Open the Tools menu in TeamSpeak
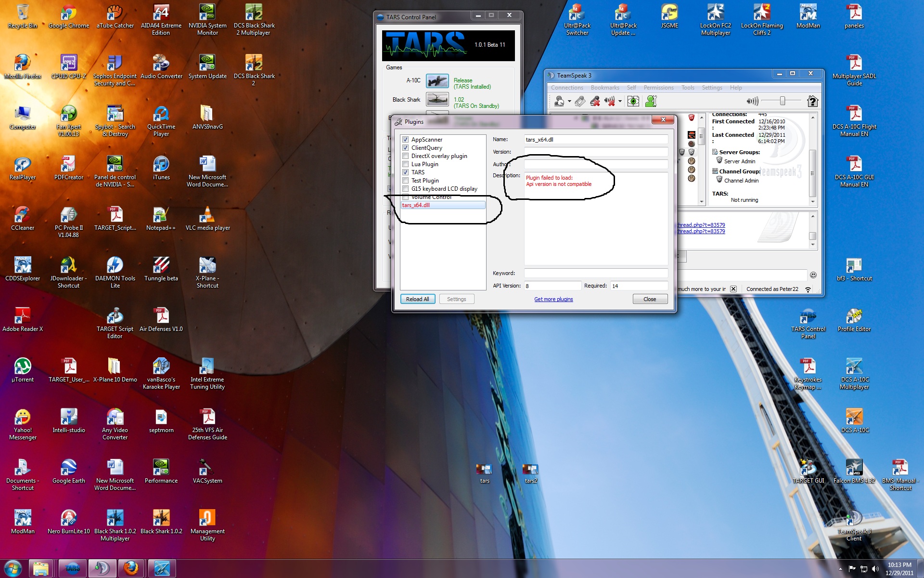The height and width of the screenshot is (578, 924). click(x=688, y=88)
